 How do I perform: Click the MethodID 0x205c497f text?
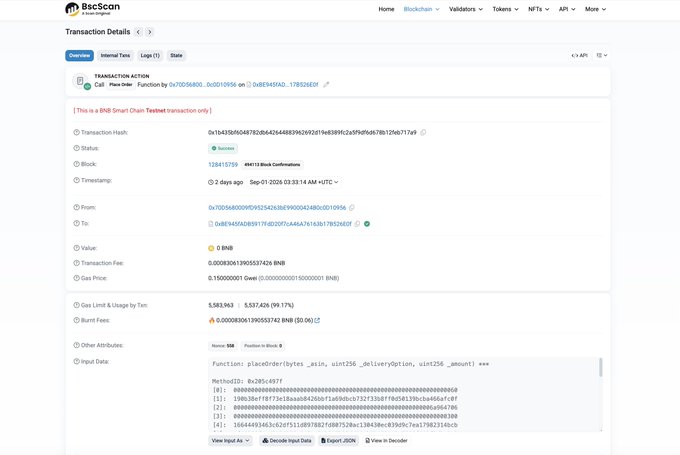point(247,381)
